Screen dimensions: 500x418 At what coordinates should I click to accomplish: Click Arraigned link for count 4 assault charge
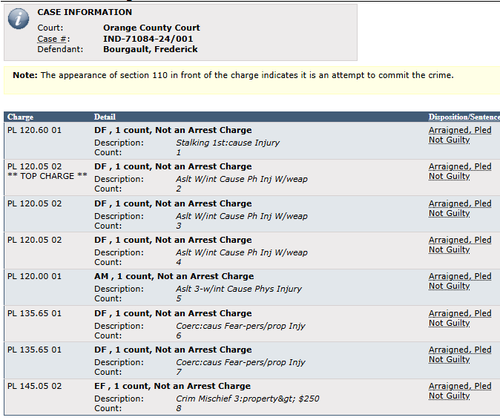point(460,245)
